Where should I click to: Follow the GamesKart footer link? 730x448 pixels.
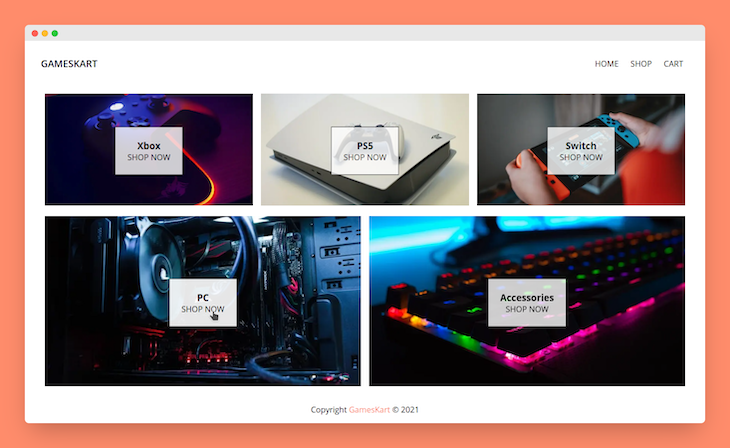click(x=369, y=410)
